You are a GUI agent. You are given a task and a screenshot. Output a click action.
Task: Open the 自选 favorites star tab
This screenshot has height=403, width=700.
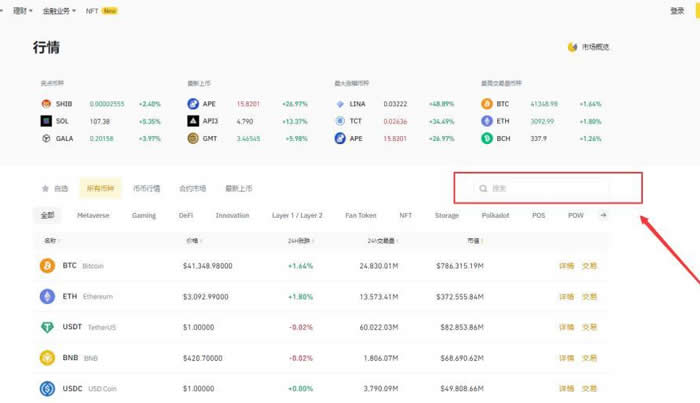55,188
